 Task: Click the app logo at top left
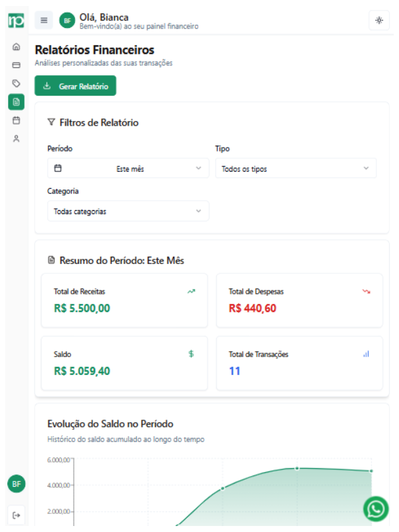coord(16,20)
